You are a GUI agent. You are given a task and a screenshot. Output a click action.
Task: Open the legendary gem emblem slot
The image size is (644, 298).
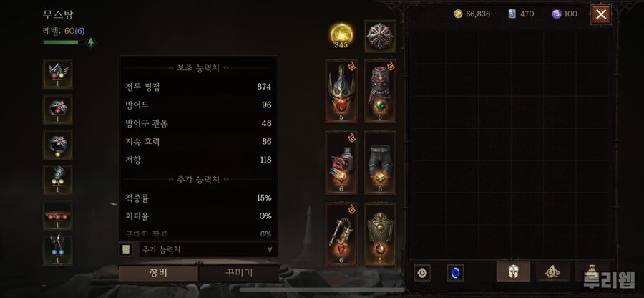[x=380, y=36]
